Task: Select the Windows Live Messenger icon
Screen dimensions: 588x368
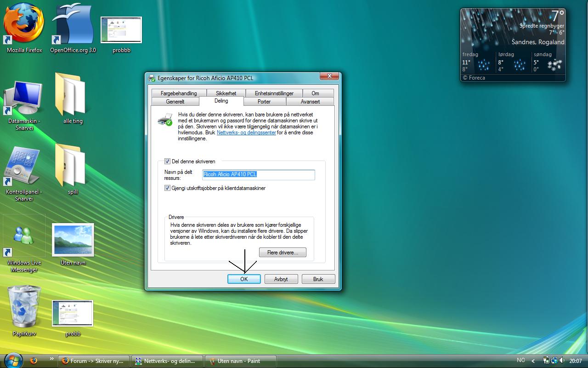Action: [x=24, y=237]
